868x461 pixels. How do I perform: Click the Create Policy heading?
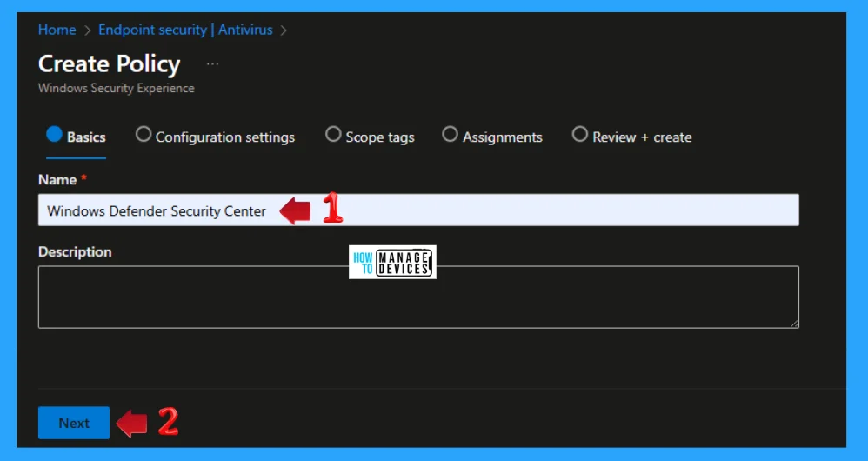click(109, 64)
